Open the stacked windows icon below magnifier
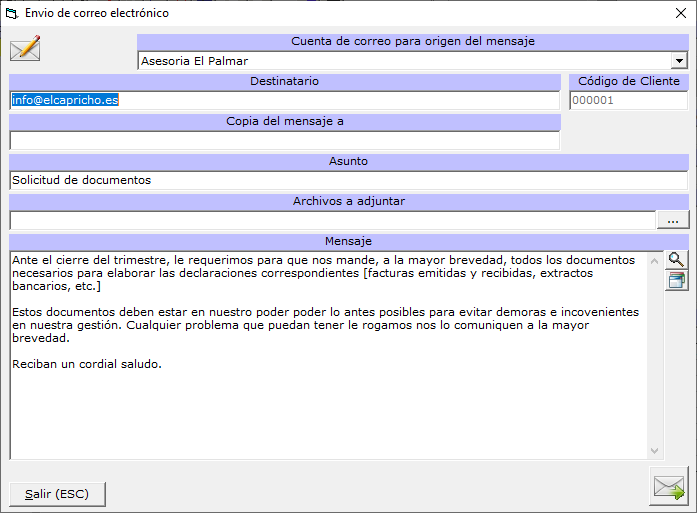This screenshot has height=513, width=697. pos(676,281)
